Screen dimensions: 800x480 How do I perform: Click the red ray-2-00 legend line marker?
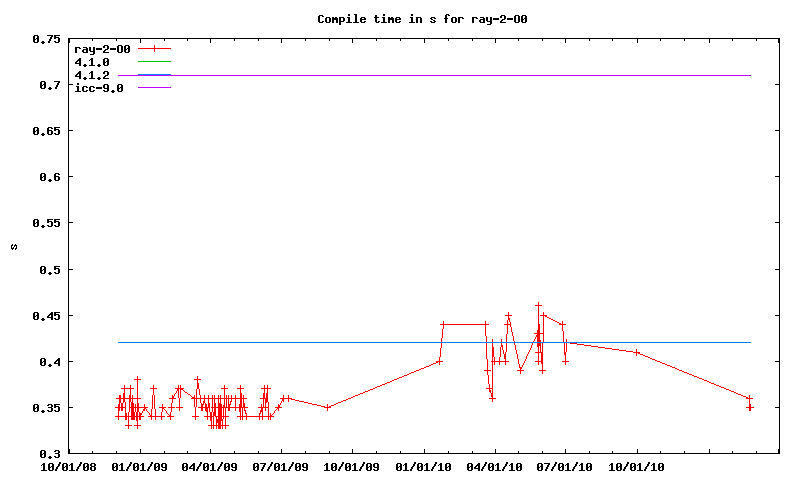[155, 48]
